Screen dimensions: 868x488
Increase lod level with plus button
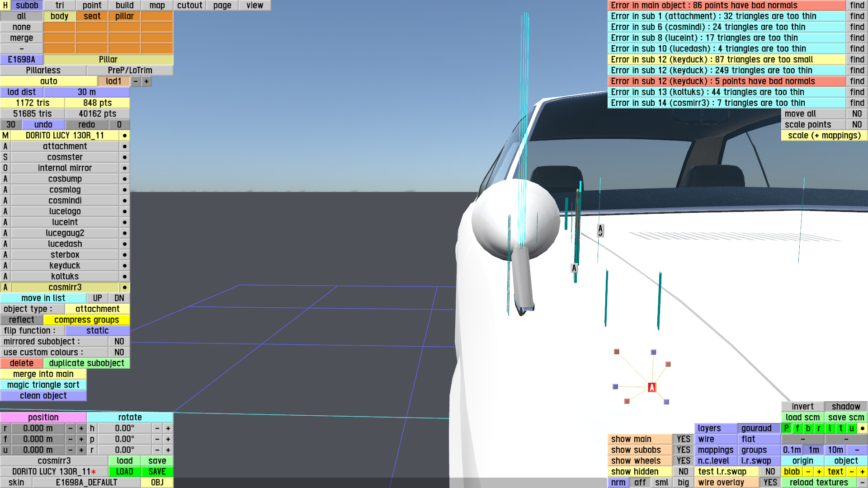(x=146, y=81)
